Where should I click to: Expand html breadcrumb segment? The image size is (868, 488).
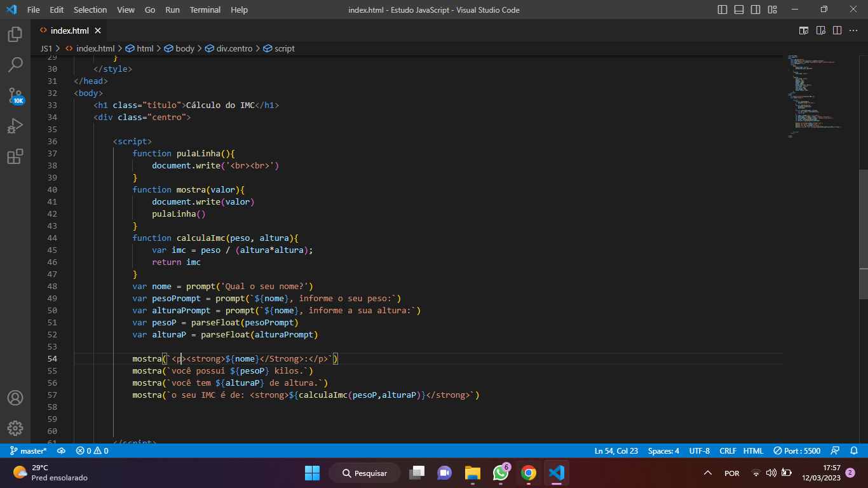click(139, 48)
